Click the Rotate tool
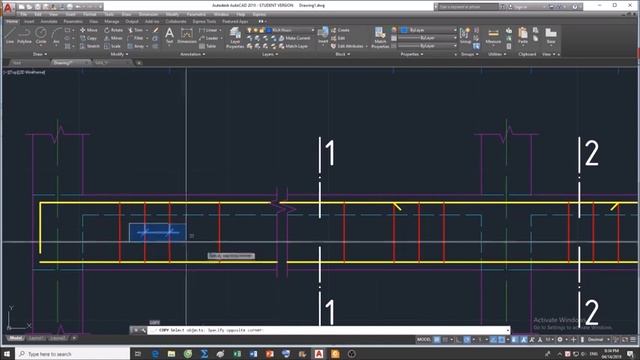The height and width of the screenshot is (360, 640). coord(113,30)
